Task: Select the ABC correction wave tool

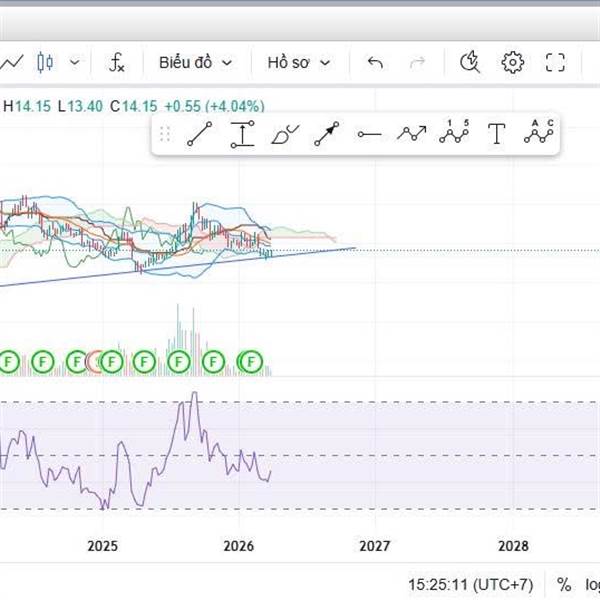Action: tap(538, 133)
